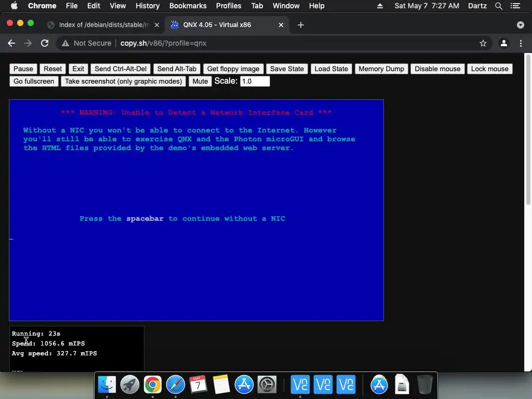
Task: Open Control Center in the menu bar
Action: pos(515,6)
